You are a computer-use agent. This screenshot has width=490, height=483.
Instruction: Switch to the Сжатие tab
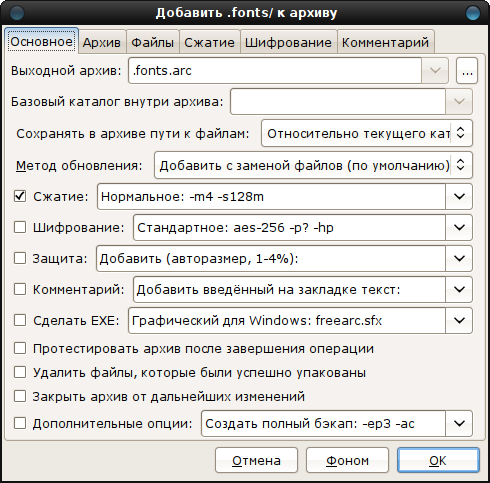[210, 42]
